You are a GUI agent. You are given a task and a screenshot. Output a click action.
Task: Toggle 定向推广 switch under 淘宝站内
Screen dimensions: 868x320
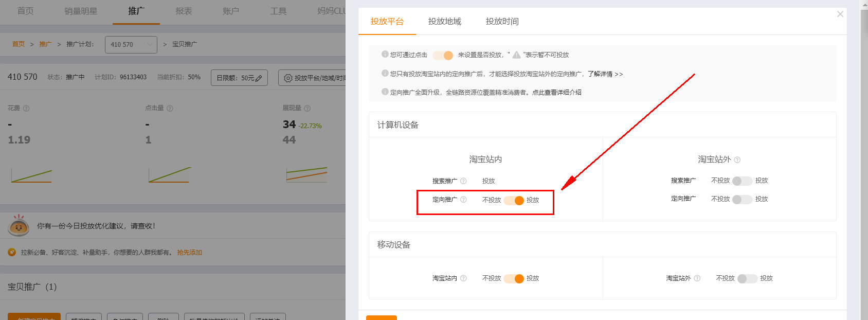[514, 200]
